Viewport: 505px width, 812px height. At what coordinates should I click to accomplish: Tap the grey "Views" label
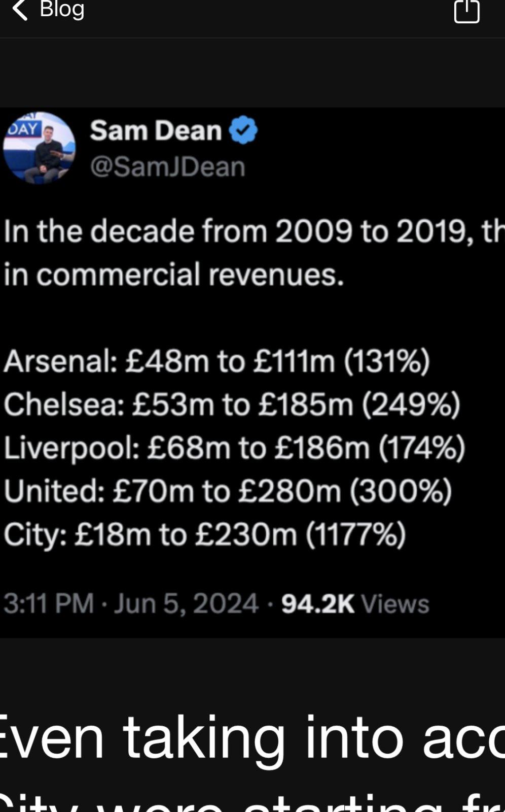(x=395, y=604)
